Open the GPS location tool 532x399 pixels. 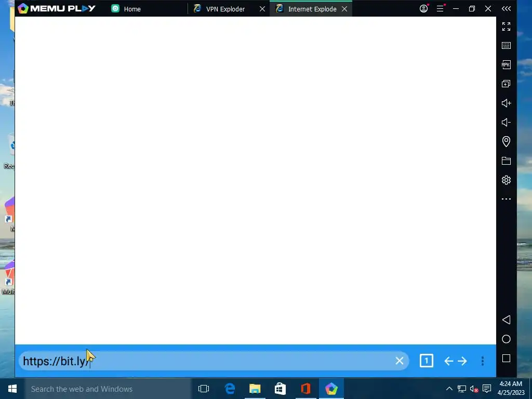click(x=506, y=141)
